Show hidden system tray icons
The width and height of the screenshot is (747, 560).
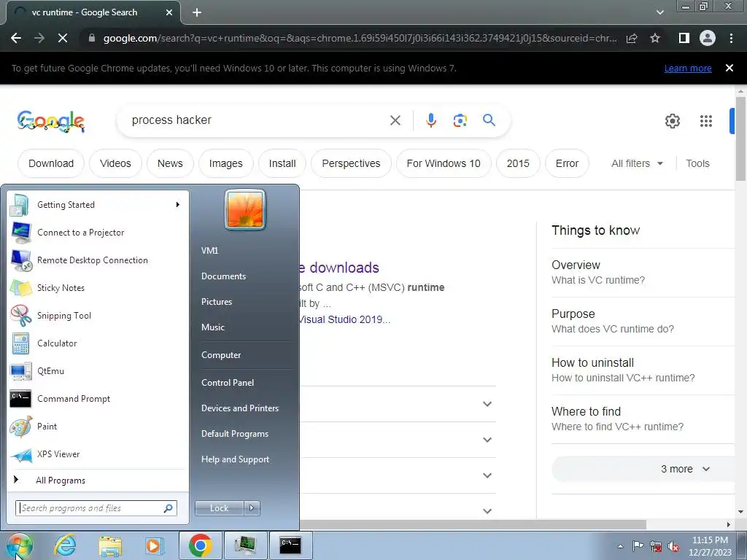[620, 546]
